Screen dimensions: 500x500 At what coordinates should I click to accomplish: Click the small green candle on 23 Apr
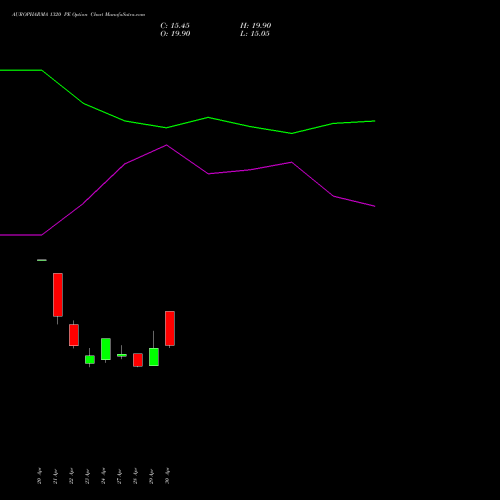click(x=90, y=359)
